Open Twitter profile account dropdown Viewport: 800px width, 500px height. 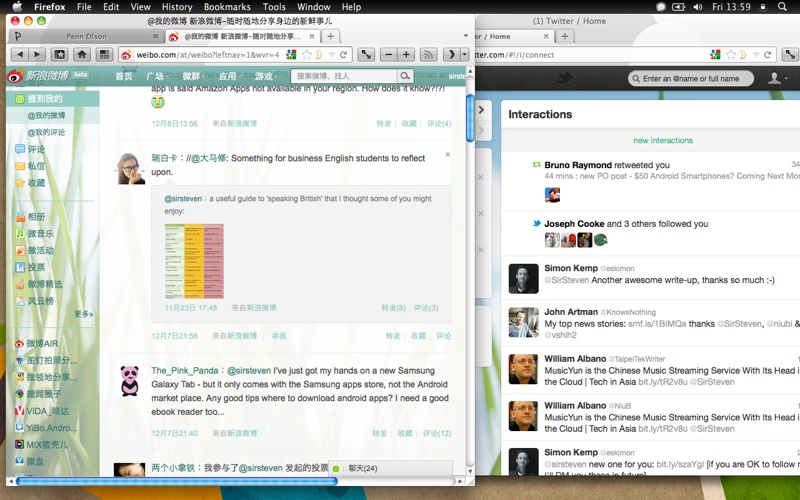[778, 78]
